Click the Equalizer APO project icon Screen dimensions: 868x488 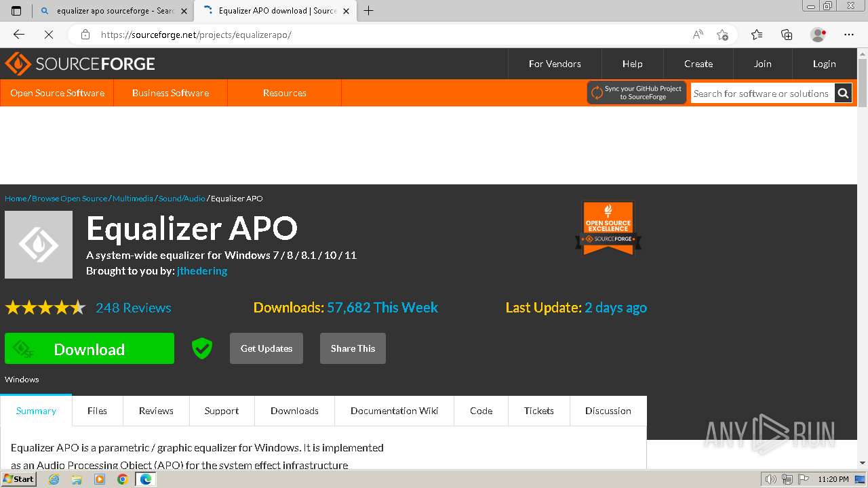[x=39, y=245]
